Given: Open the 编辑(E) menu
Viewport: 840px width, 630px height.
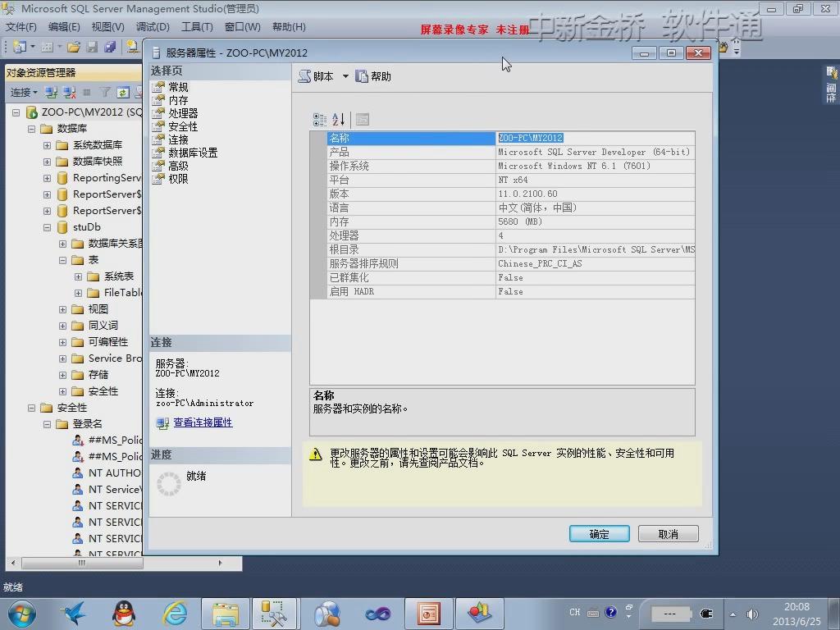Looking at the screenshot, I should point(64,27).
